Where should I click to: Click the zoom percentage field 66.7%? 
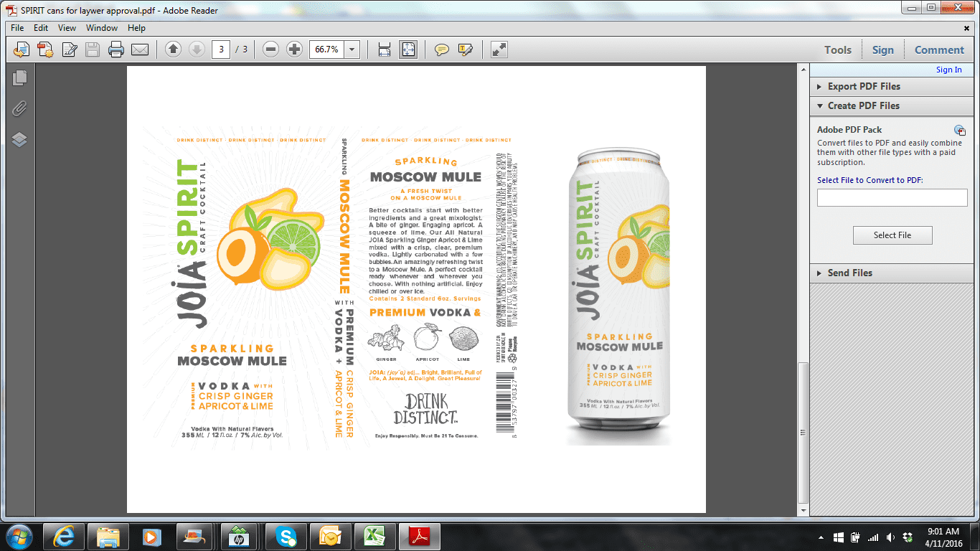pos(326,50)
